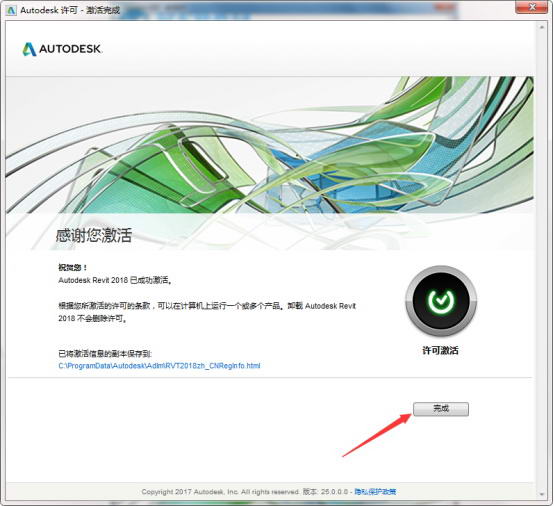
Task: Click the Copyright 2017 Autodesk footer text
Action: pos(221,492)
